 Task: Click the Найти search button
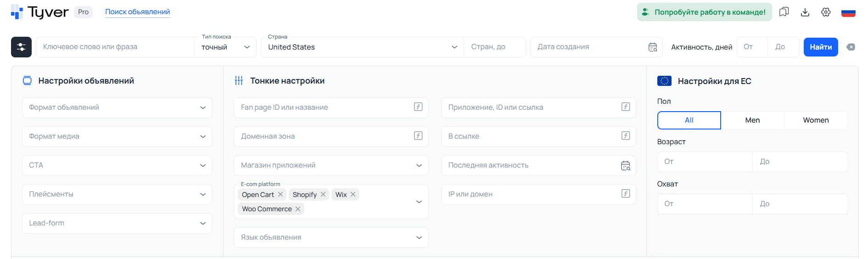click(821, 47)
